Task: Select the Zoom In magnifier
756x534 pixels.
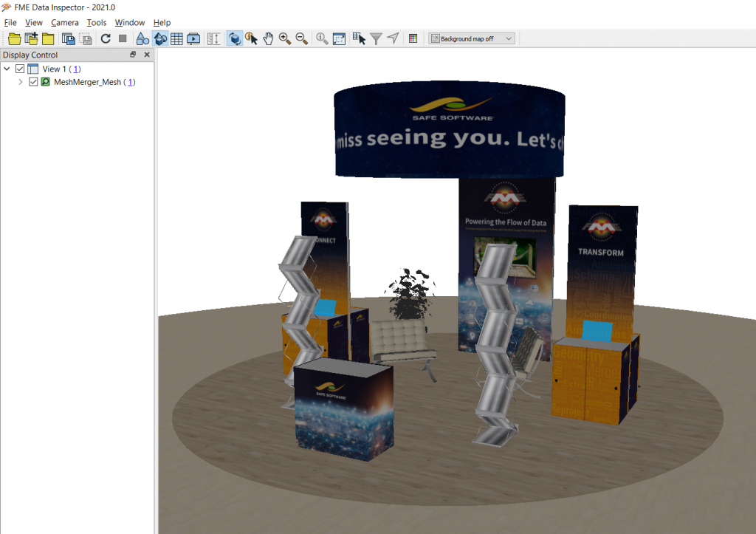Action: pyautogui.click(x=285, y=38)
